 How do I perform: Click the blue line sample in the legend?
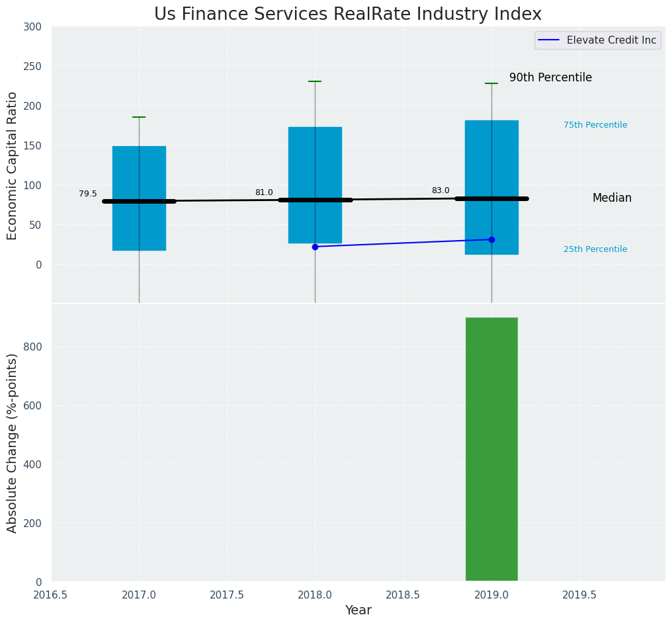(x=549, y=40)
